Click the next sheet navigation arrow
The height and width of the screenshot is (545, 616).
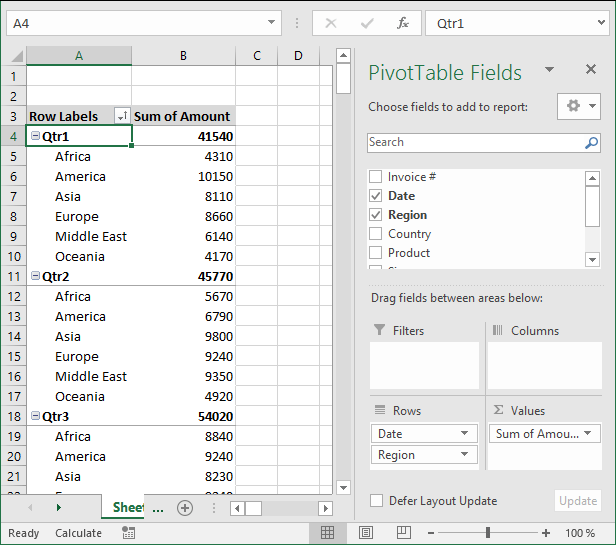59,508
